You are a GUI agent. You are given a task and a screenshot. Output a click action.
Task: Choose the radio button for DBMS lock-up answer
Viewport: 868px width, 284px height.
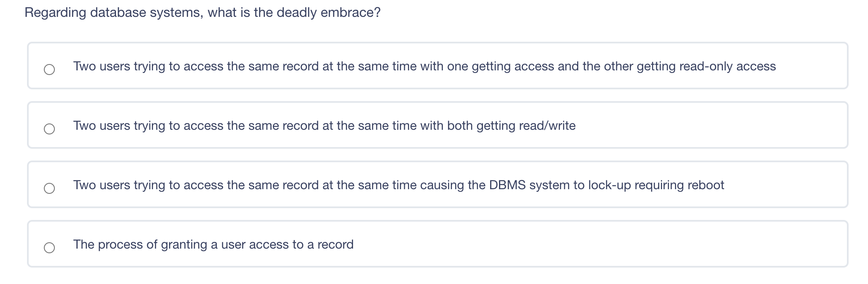[49, 188]
